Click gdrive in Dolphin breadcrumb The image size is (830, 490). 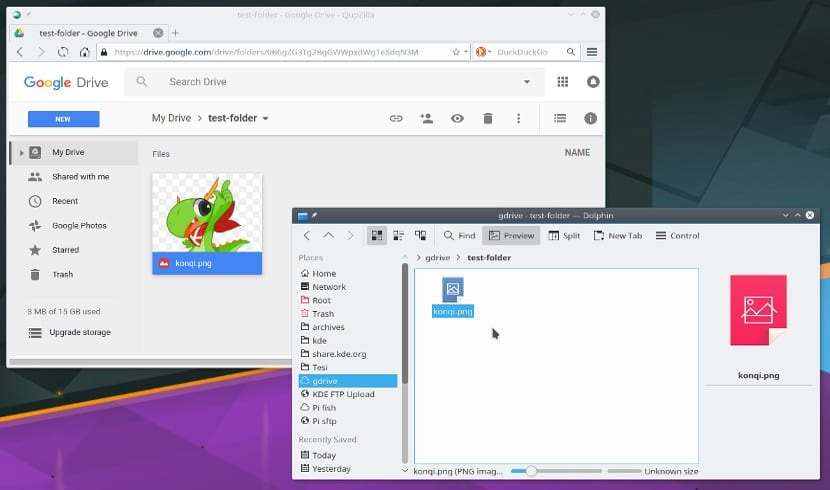pos(437,258)
